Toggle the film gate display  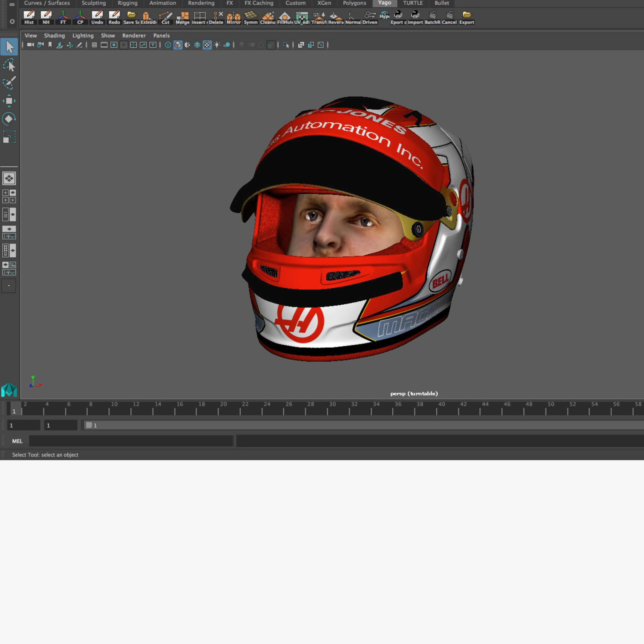104,45
